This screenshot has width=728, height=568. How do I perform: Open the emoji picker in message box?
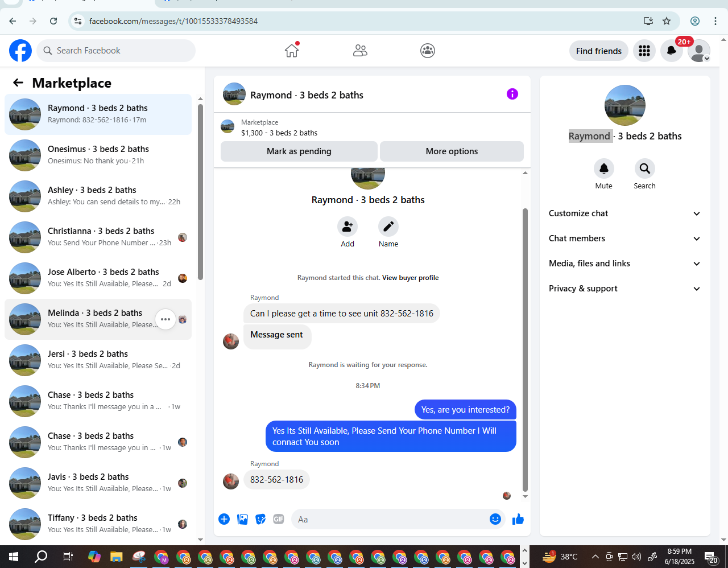495,519
